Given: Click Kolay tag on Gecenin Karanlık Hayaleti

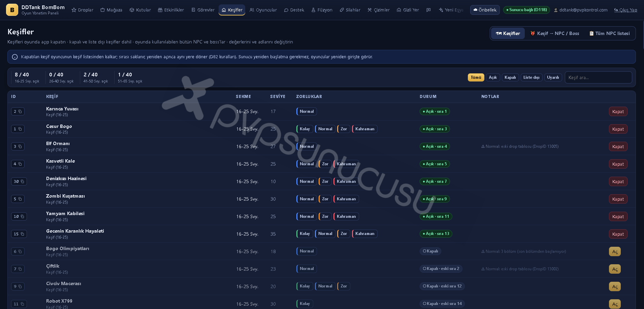Looking at the screenshot, I should pos(304,234).
